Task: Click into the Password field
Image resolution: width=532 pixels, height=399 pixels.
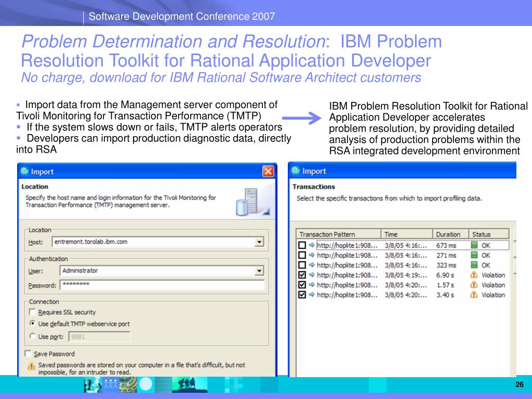Action: coord(162,285)
